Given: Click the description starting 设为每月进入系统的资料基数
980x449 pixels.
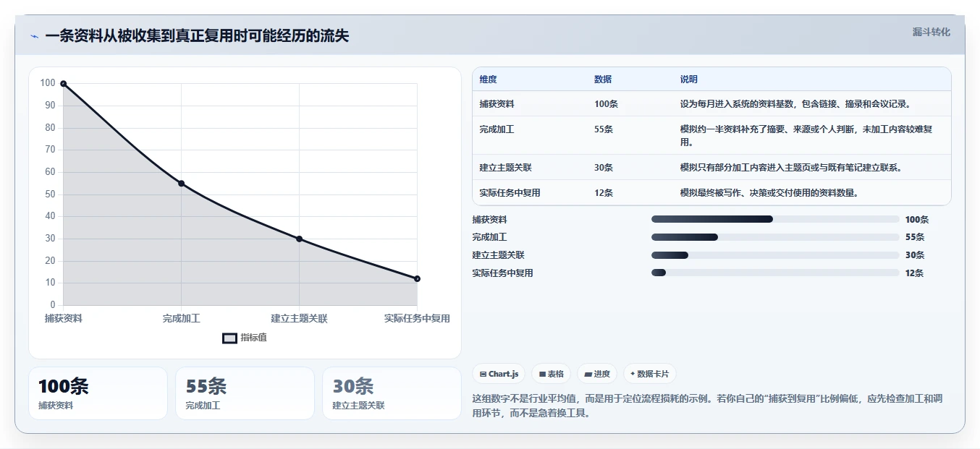Looking at the screenshot, I should (795, 104).
